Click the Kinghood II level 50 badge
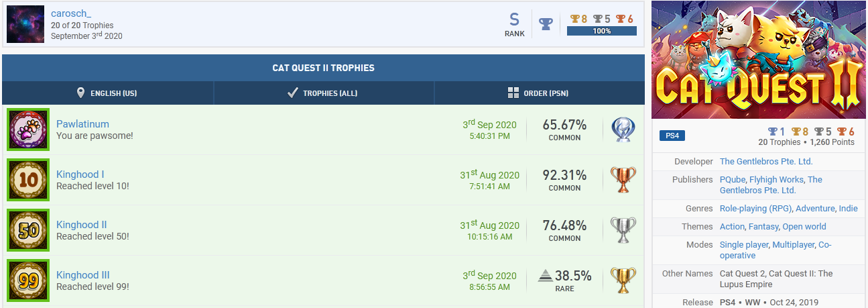The width and height of the screenshot is (868, 308). pyautogui.click(x=28, y=230)
